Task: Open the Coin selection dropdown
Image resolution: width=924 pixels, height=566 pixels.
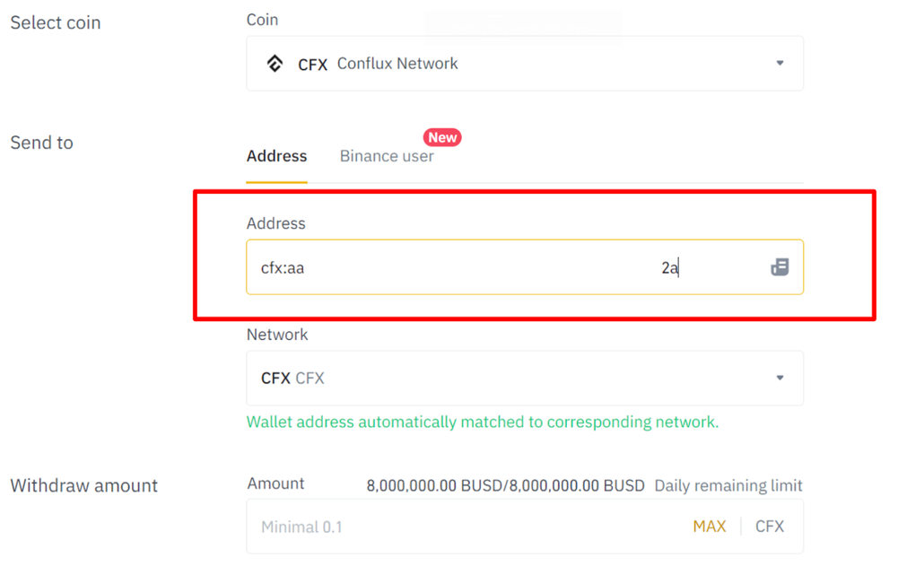Action: [525, 63]
